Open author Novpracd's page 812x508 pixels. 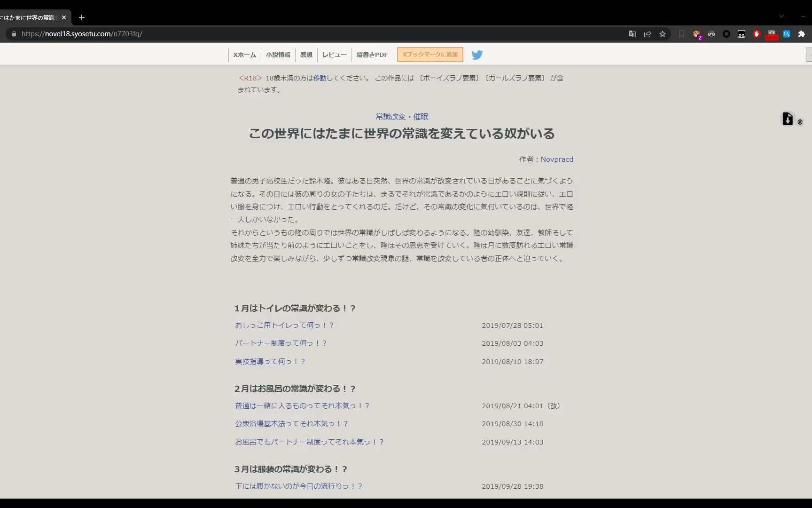[x=557, y=159]
